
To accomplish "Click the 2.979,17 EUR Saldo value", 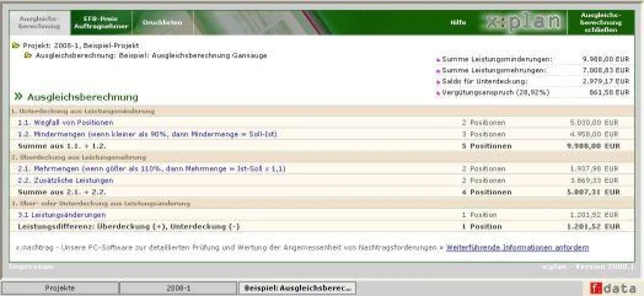I will click(x=606, y=82).
